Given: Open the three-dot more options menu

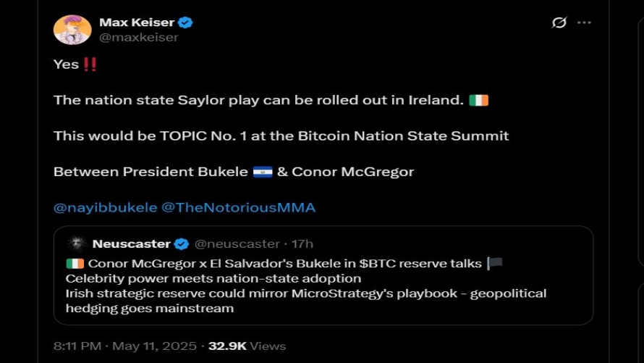Looking at the screenshot, I should point(584,22).
